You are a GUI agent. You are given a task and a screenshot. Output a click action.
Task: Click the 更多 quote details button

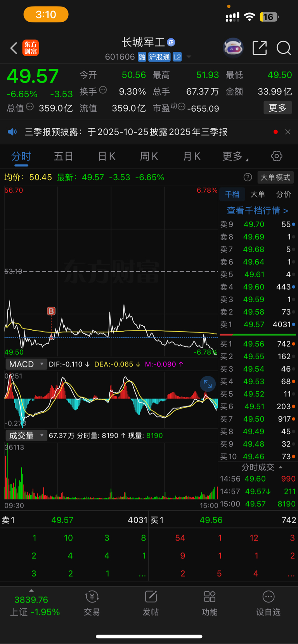point(278,108)
